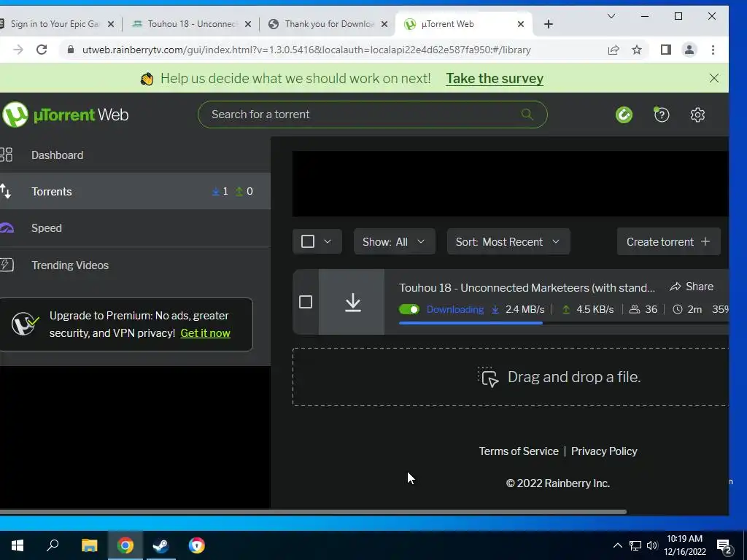
Task: Open the notification center icon
Action: [x=724, y=546]
